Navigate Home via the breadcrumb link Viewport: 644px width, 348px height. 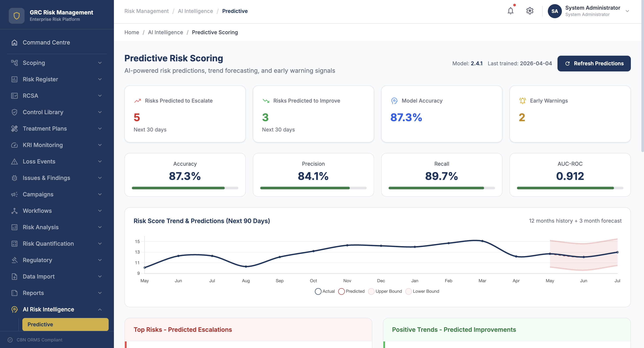coord(132,32)
